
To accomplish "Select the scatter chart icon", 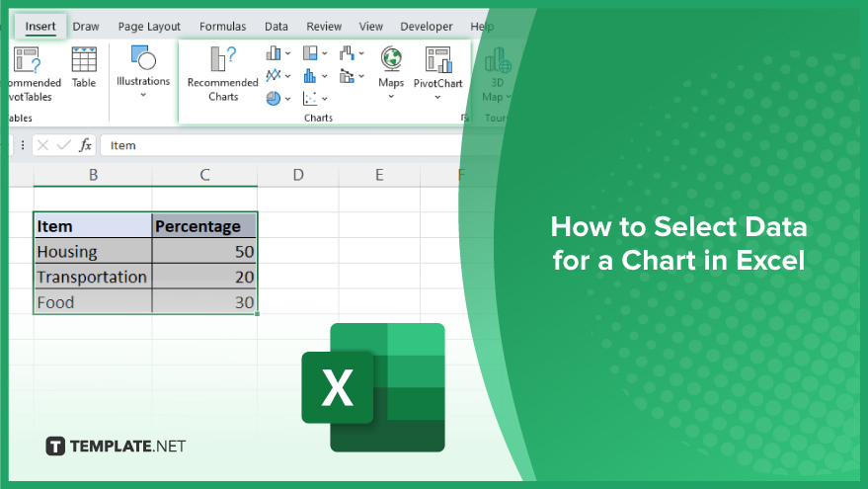I will 310,99.
